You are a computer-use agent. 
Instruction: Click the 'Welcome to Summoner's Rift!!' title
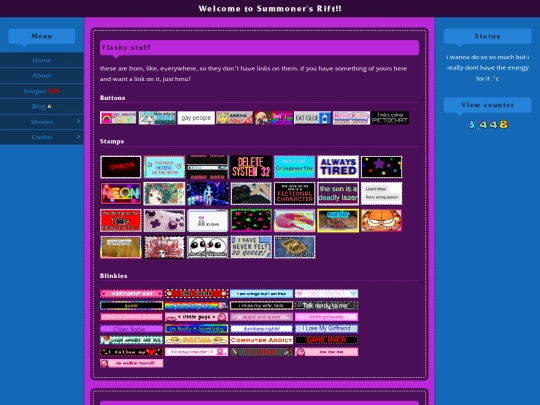coord(270,9)
